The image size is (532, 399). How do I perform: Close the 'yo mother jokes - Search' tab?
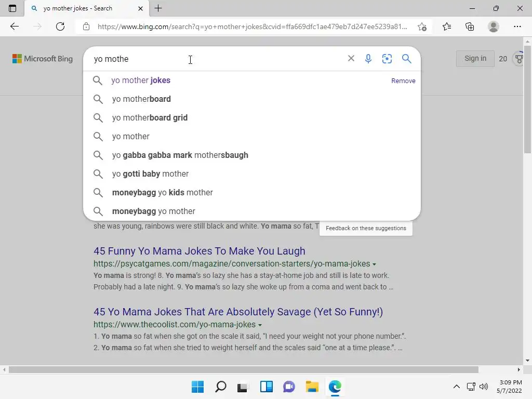click(140, 8)
